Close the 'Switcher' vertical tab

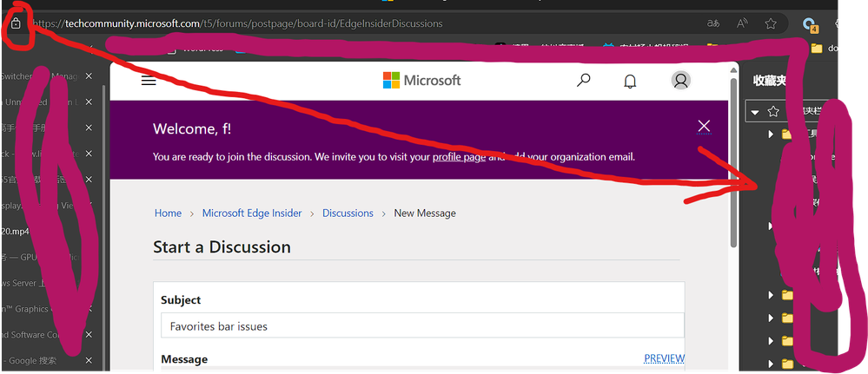point(89,76)
